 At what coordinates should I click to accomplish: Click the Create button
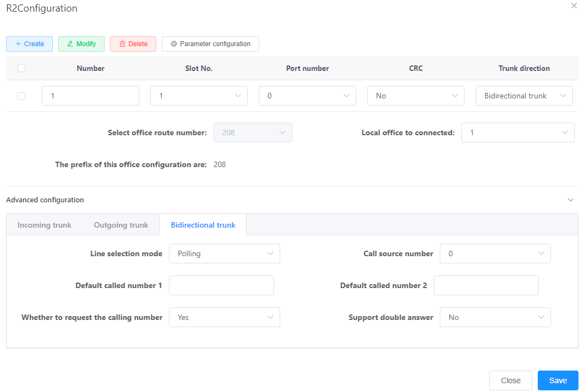click(x=29, y=44)
